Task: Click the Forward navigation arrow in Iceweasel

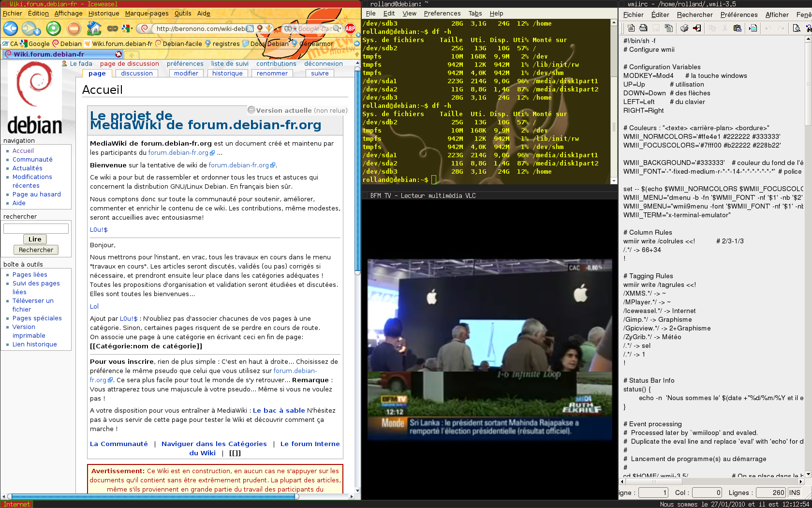Action: click(x=30, y=29)
